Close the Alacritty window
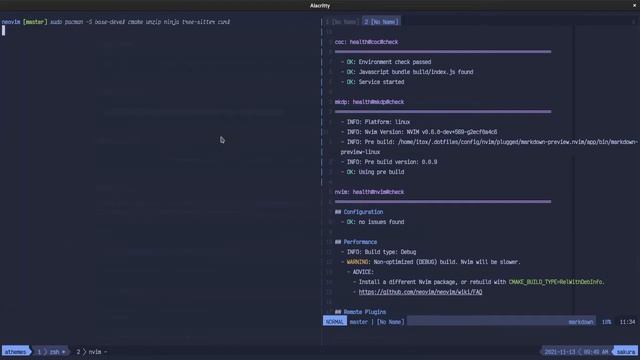 [x=634, y=5]
